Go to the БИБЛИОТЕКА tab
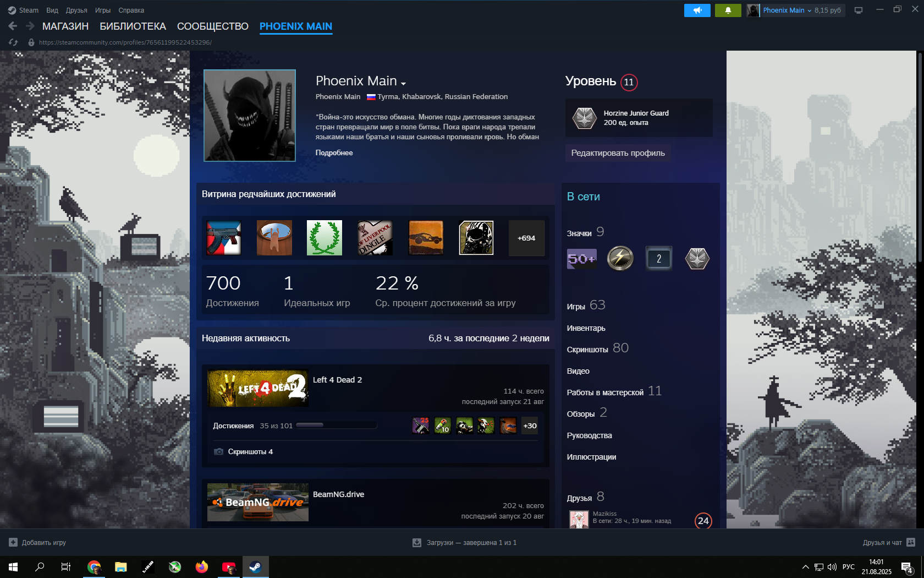Image resolution: width=924 pixels, height=578 pixels. (133, 26)
